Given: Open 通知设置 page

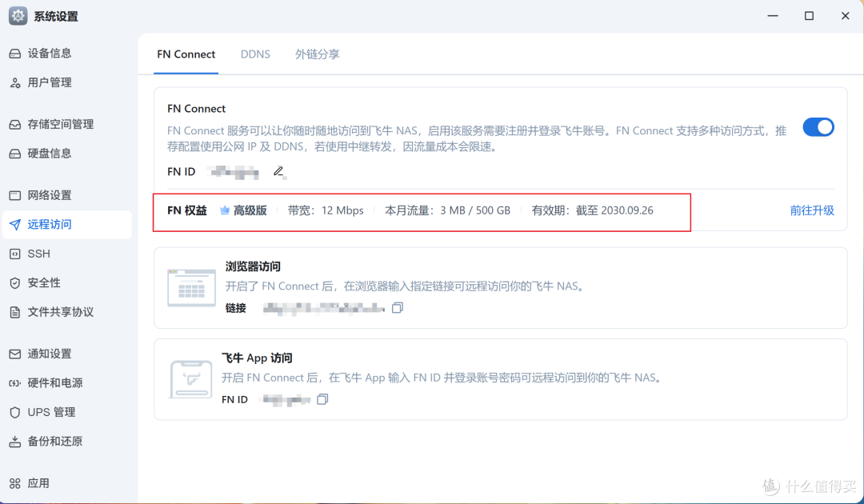Looking at the screenshot, I should [66, 354].
